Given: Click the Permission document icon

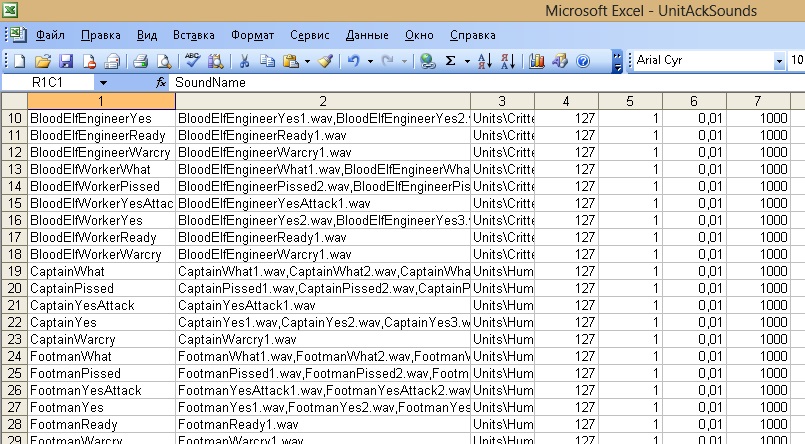Looking at the screenshot, I should 89,61.
